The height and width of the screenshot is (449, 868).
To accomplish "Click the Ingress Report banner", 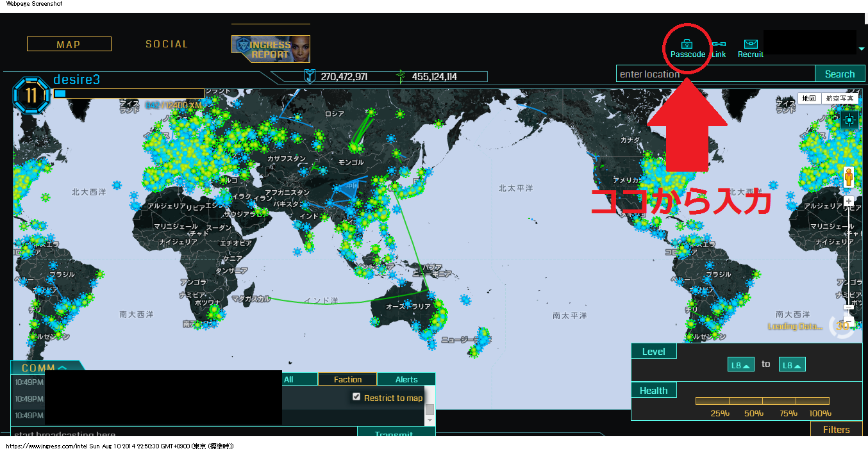I will (x=271, y=48).
